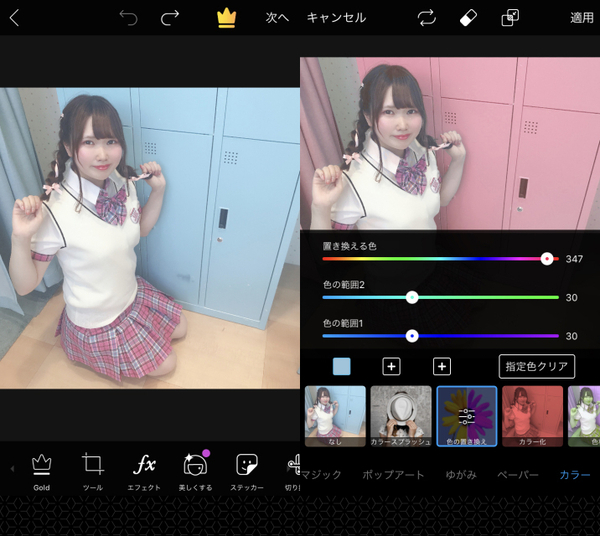The image size is (600, 536).
Task: Add second color with plus button
Action: tap(391, 367)
